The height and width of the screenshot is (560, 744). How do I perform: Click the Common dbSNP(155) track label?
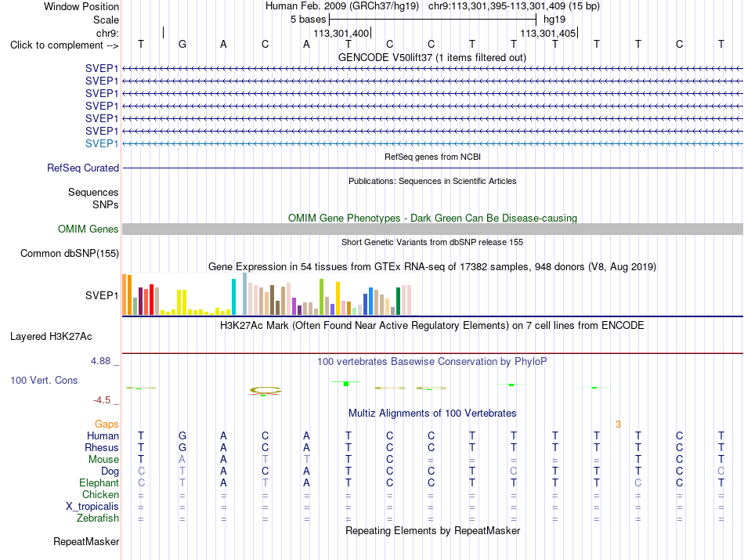tap(70, 254)
